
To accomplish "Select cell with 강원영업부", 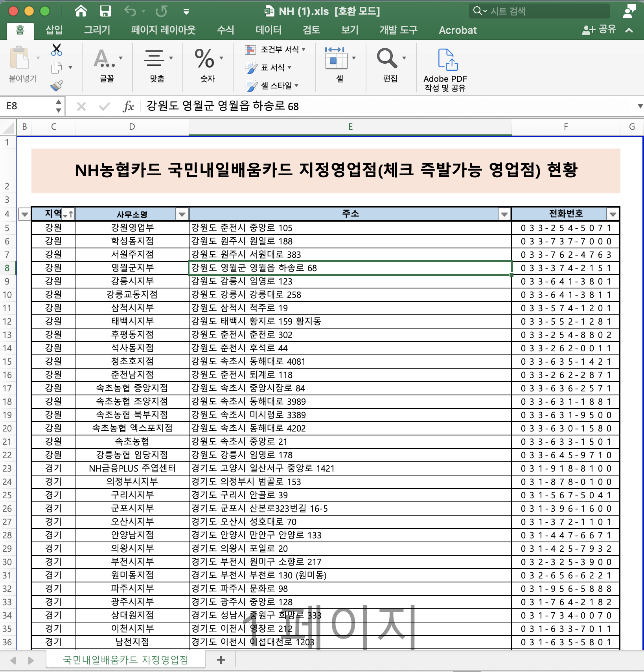I will [132, 228].
